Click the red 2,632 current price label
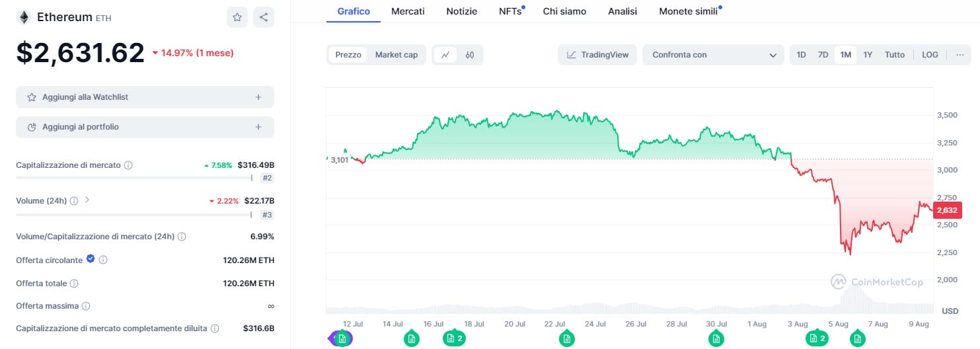The height and width of the screenshot is (349, 980). pos(946,210)
